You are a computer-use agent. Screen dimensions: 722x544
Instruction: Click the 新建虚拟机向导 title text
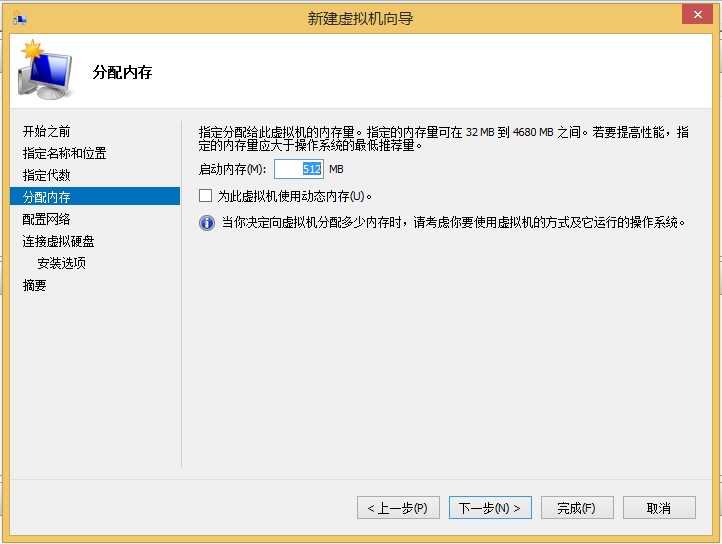361,18
